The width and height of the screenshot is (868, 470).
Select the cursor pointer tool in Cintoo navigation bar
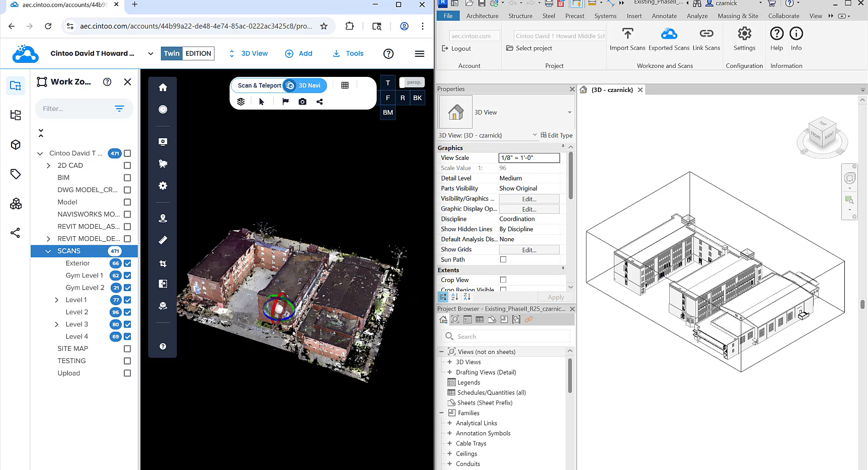coord(262,102)
